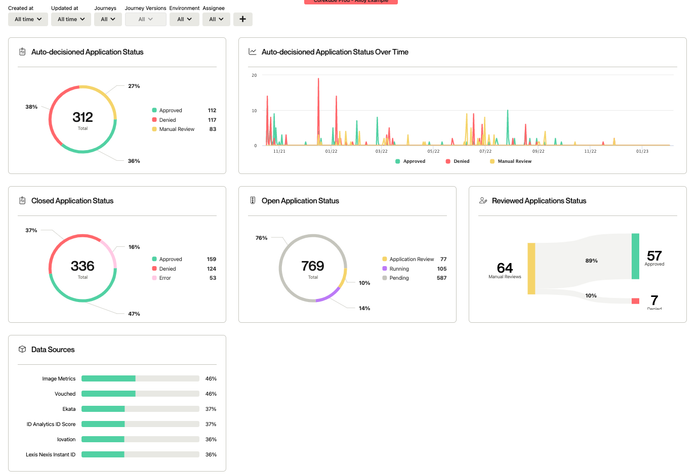The height and width of the screenshot is (476, 700).
Task: Click the plus icon to add a filter
Action: coord(243,19)
